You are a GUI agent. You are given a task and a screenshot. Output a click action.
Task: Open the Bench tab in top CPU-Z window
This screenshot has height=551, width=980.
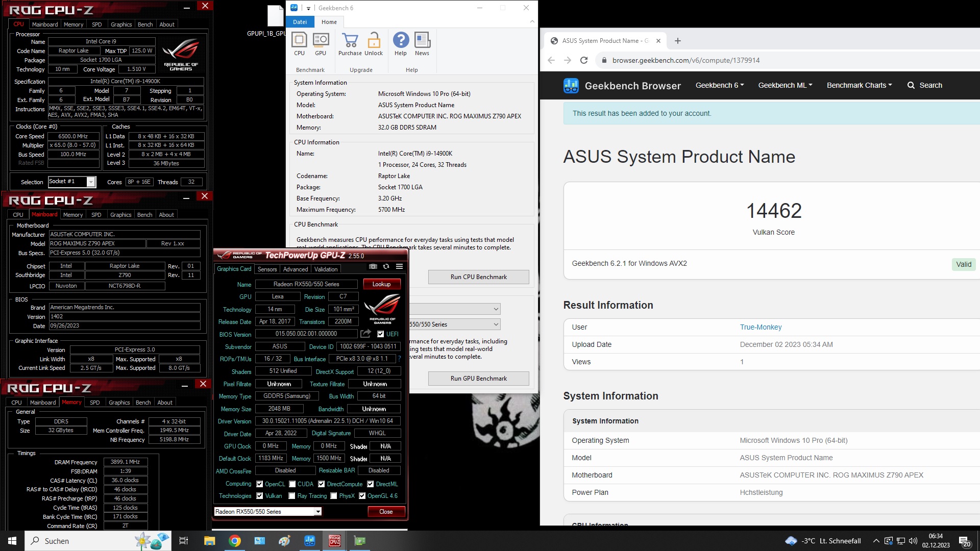(145, 24)
